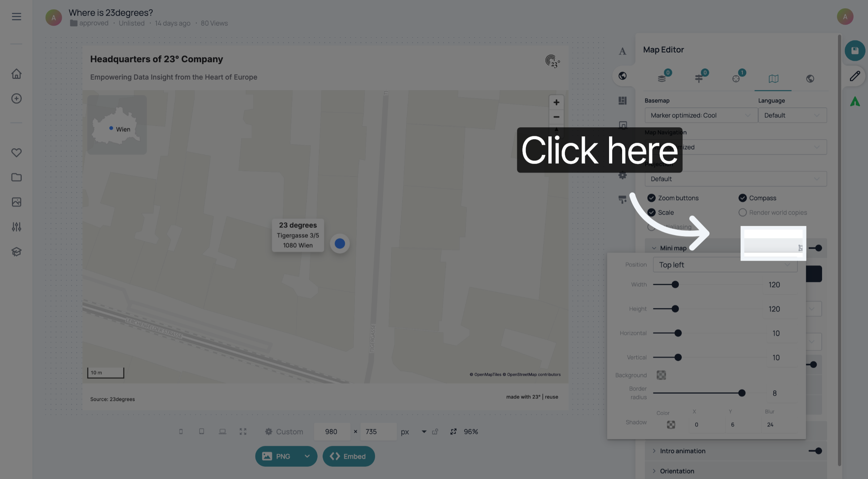Viewport: 868px width, 479px height.
Task: Click the position icon left of Mini map toggle
Action: pyautogui.click(x=800, y=248)
